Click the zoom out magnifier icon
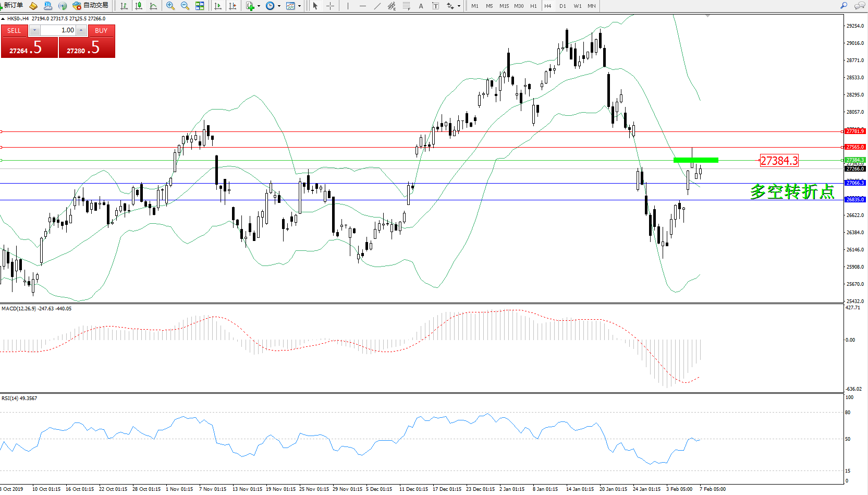868x495 pixels. 185,6
